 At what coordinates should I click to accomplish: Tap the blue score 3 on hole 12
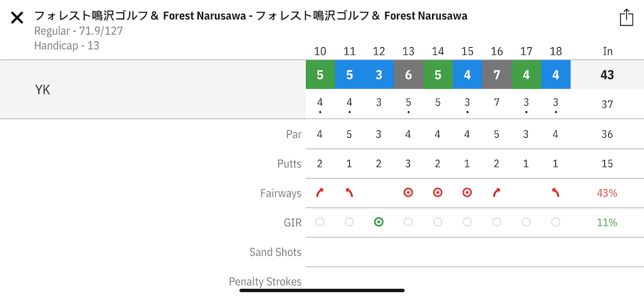click(379, 75)
